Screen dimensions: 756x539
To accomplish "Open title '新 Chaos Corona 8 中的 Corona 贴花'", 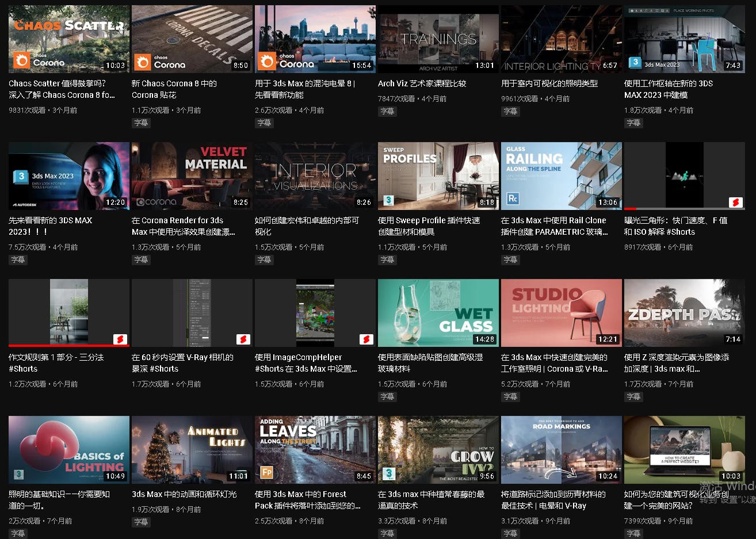I will click(174, 89).
